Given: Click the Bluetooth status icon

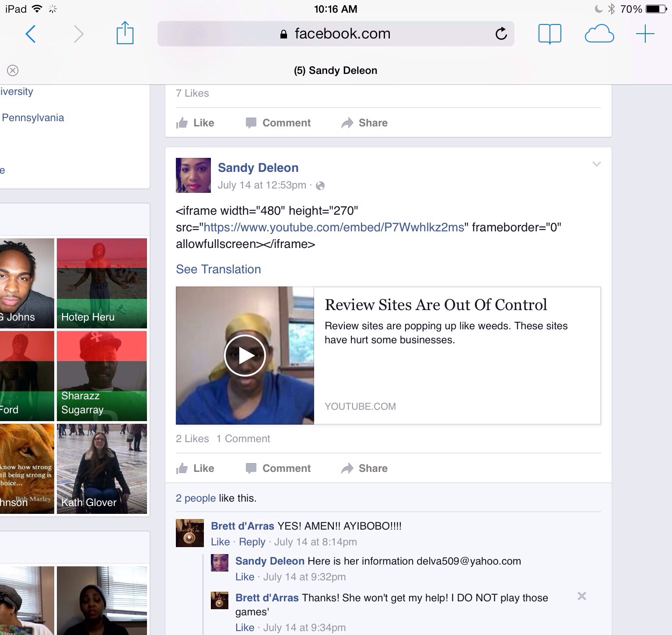Looking at the screenshot, I should point(612,9).
